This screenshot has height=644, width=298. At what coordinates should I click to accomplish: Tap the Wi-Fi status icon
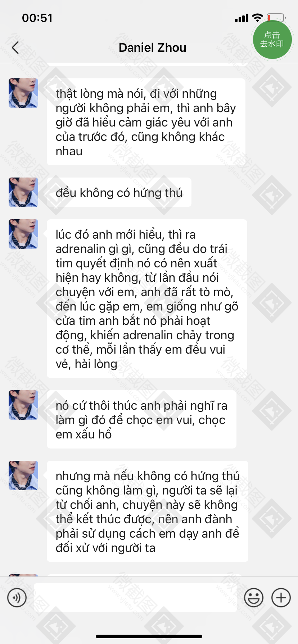click(x=257, y=18)
